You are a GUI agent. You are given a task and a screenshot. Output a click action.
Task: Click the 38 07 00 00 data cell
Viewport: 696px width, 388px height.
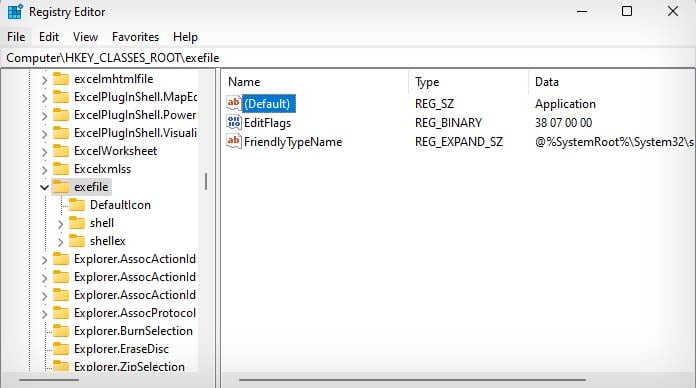[x=563, y=123]
